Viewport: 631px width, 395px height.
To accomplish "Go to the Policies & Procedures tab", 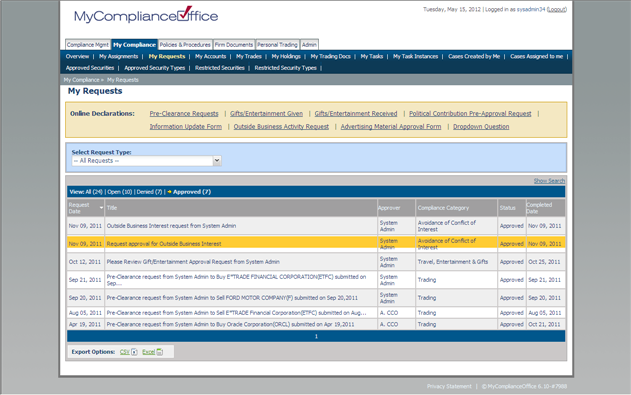I will click(x=185, y=45).
